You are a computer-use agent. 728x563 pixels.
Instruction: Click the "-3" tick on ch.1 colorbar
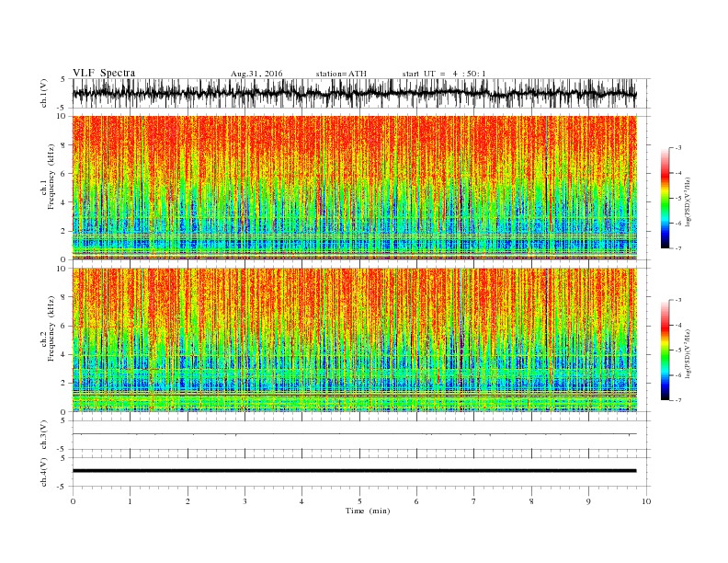678,148
